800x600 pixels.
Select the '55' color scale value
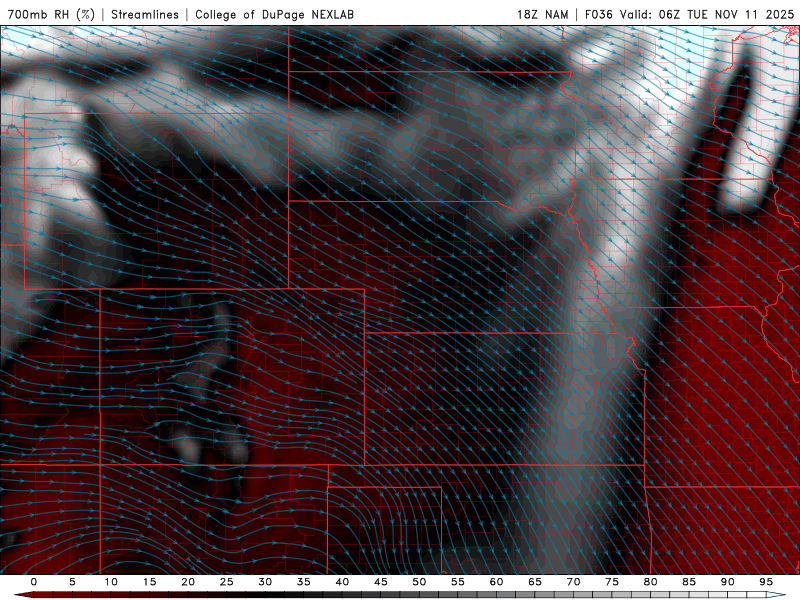(458, 582)
